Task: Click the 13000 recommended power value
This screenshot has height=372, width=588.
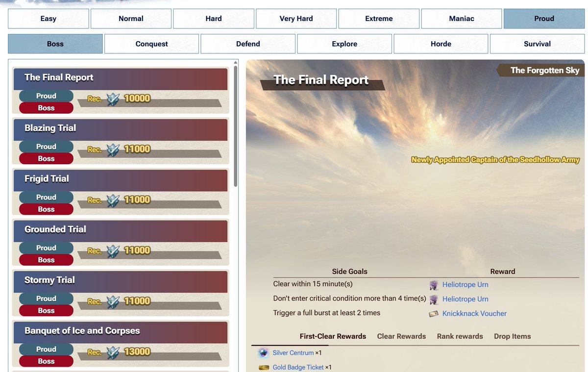Action: [x=137, y=351]
